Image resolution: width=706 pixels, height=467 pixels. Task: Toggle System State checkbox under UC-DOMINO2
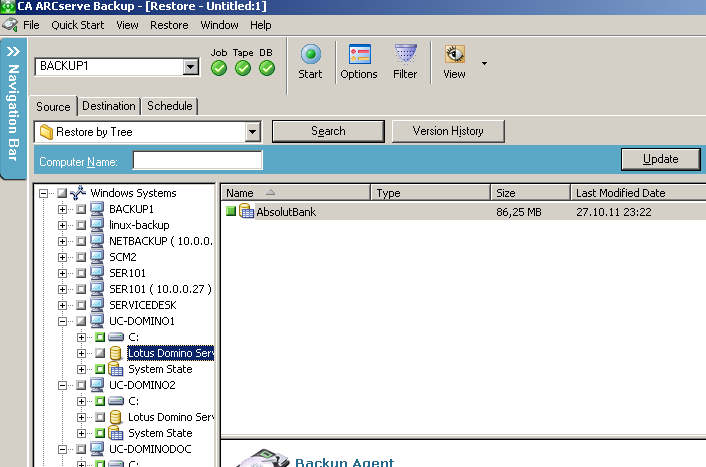(100, 433)
